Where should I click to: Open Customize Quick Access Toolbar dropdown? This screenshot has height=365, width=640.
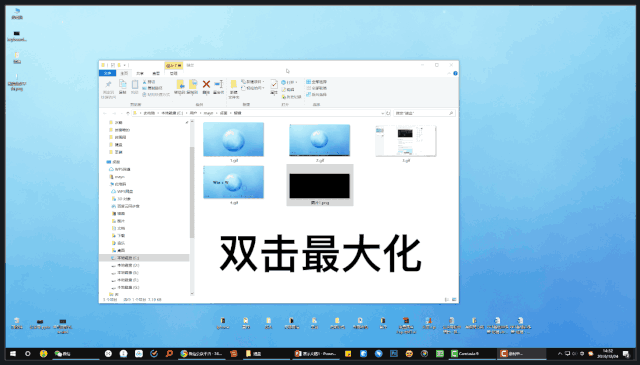click(125, 65)
